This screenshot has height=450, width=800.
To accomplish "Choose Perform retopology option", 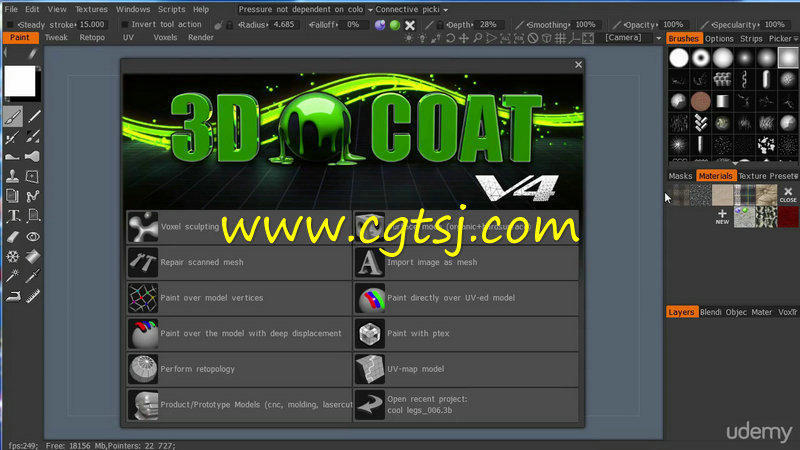I will (x=239, y=369).
